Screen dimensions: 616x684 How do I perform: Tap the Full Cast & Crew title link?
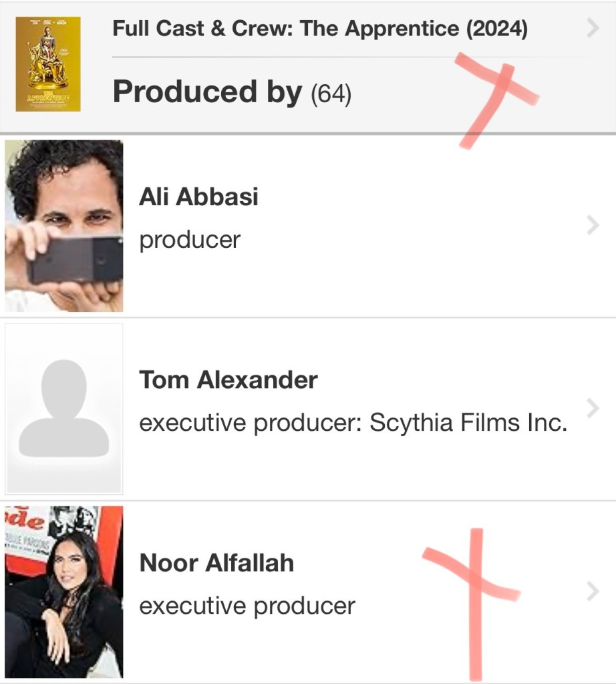(x=319, y=29)
